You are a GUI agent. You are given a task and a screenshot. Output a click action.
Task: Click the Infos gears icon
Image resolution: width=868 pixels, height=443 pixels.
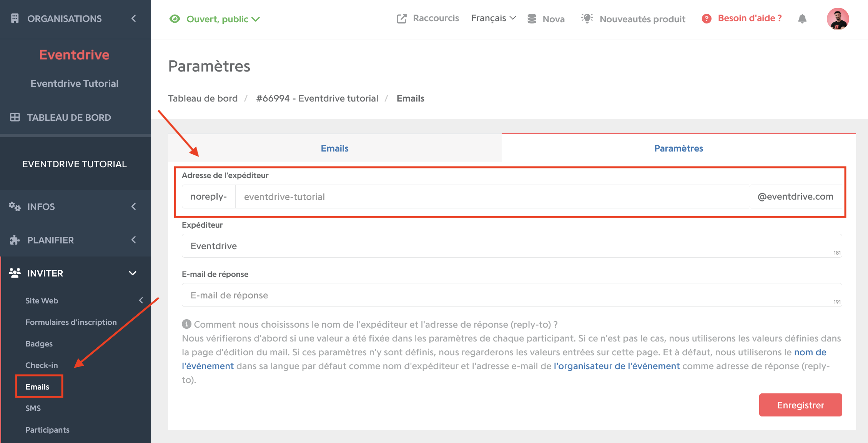(x=15, y=207)
